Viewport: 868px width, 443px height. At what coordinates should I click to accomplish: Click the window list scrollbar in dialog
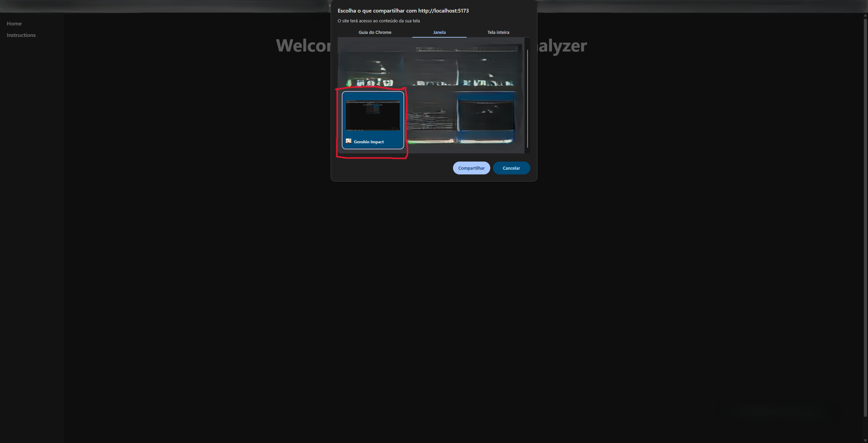click(527, 98)
